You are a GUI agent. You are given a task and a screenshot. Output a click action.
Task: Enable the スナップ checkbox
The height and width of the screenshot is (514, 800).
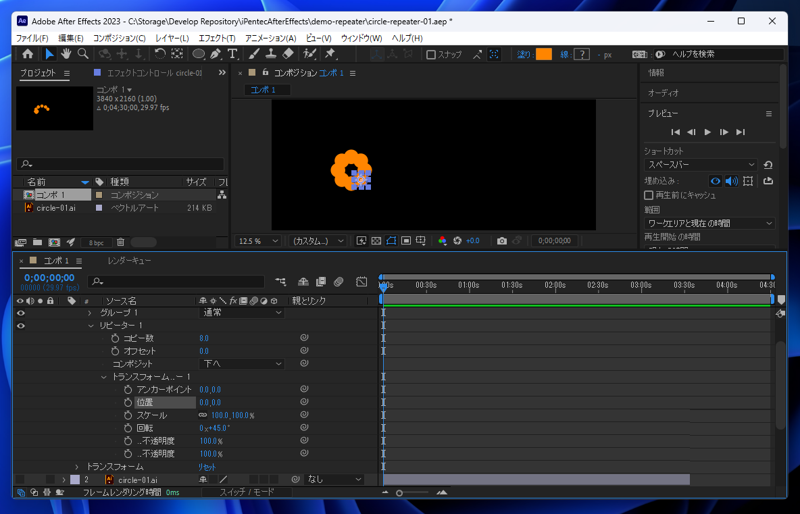coord(431,55)
